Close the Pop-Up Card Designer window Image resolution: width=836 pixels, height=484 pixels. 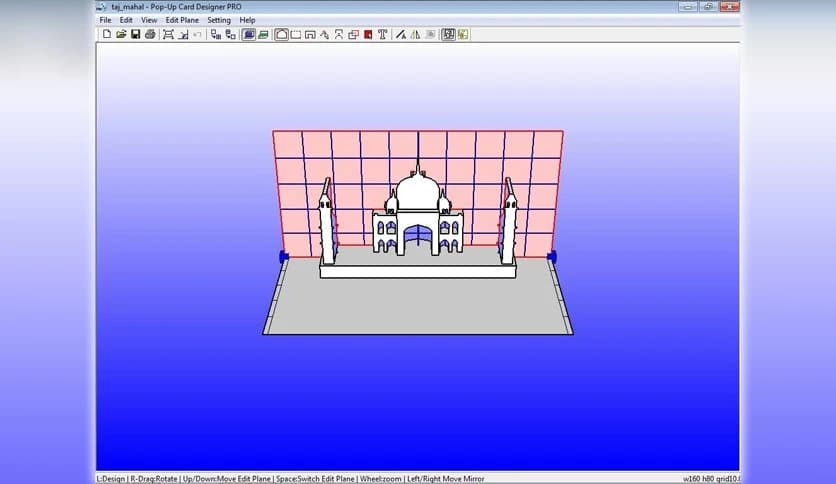tap(729, 7)
